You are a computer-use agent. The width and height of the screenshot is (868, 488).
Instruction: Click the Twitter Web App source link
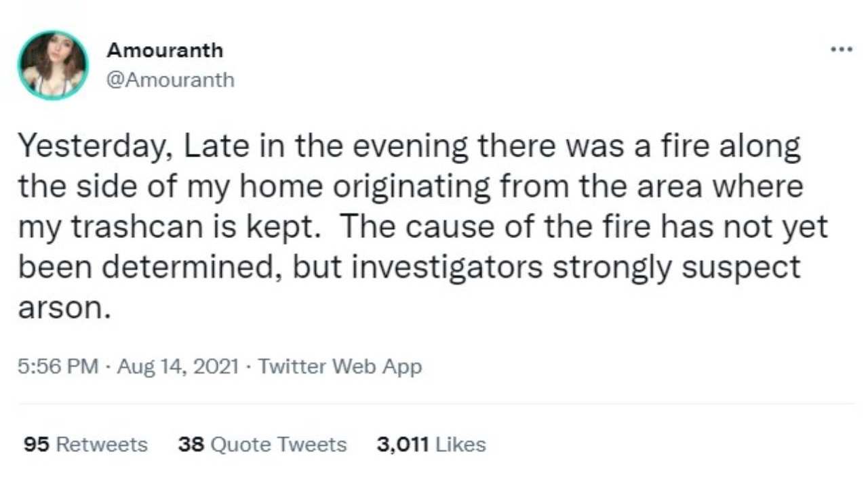pos(340,367)
